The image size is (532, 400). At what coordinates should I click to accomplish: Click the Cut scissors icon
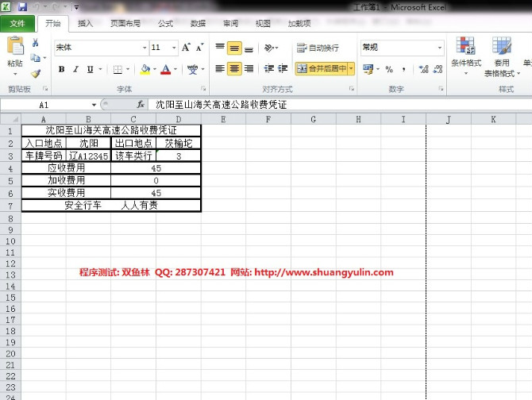click(x=35, y=43)
